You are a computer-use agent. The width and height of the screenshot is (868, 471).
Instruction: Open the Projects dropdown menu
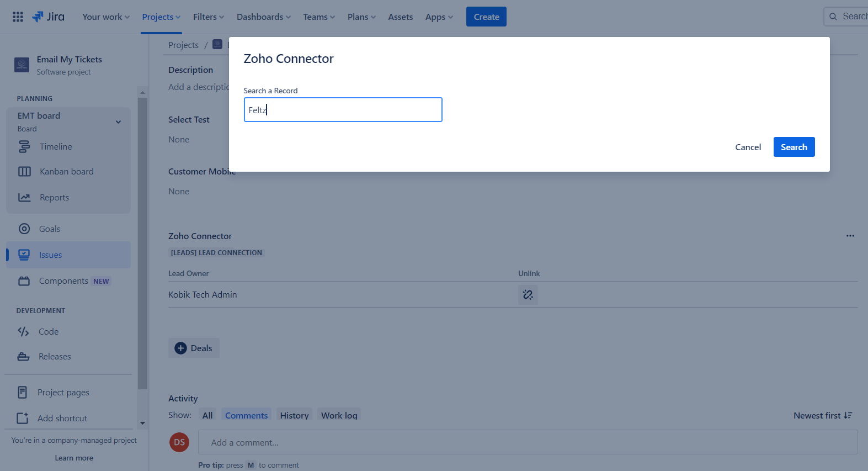pyautogui.click(x=161, y=17)
